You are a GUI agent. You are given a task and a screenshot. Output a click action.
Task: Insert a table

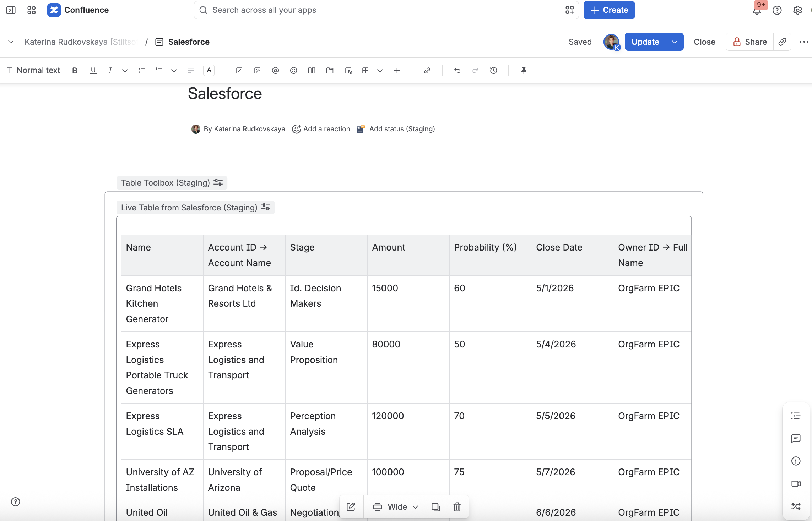[x=365, y=71]
